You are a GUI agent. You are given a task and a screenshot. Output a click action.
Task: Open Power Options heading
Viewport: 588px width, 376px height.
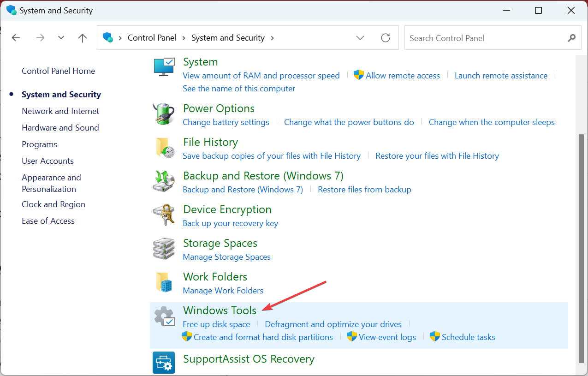pyautogui.click(x=219, y=108)
